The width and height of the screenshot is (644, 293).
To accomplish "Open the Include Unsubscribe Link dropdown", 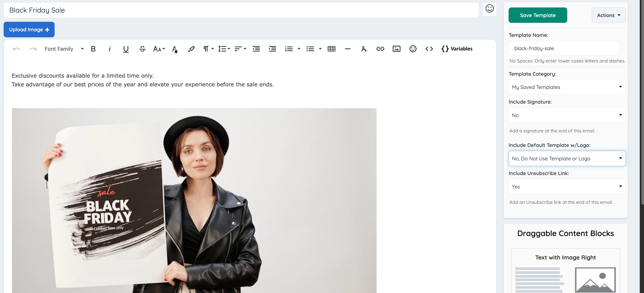I will coord(567,187).
